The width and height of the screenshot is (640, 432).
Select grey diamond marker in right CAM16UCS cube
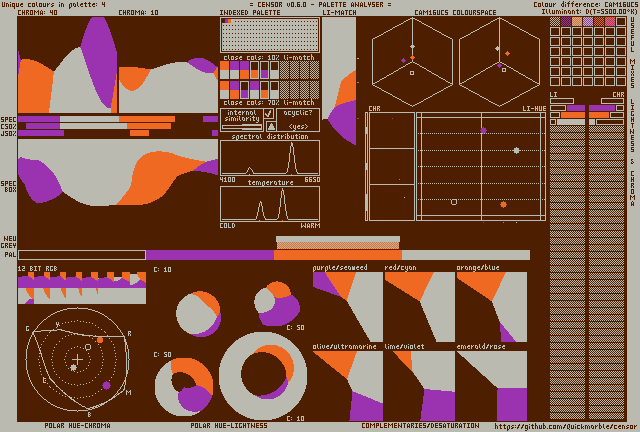point(497,49)
